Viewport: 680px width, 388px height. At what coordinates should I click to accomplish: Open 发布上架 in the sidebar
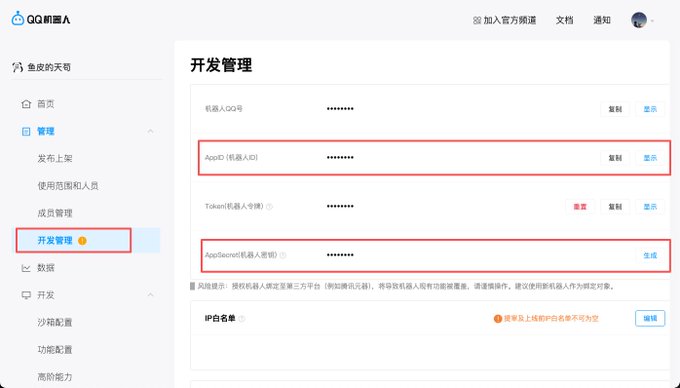[x=55, y=159]
